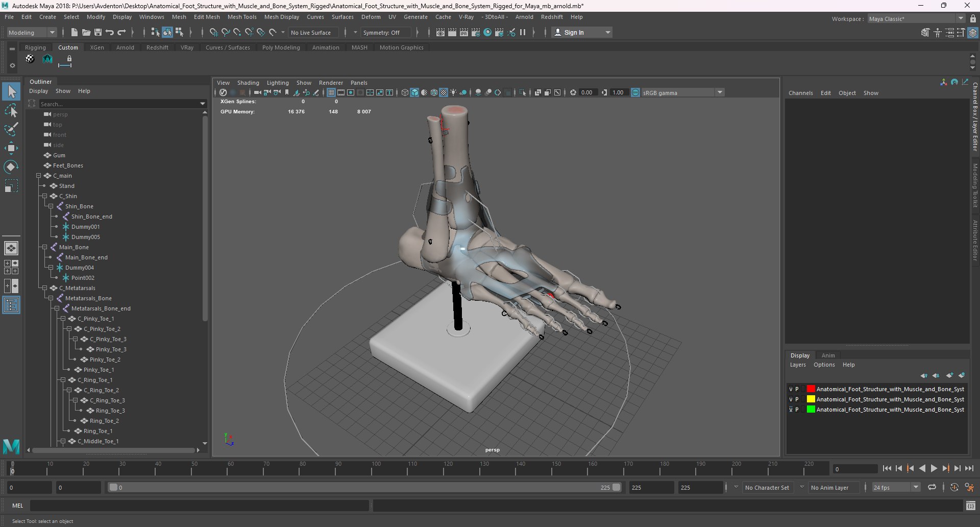
Task: Open the Script Editor icon
Action: click(971, 506)
